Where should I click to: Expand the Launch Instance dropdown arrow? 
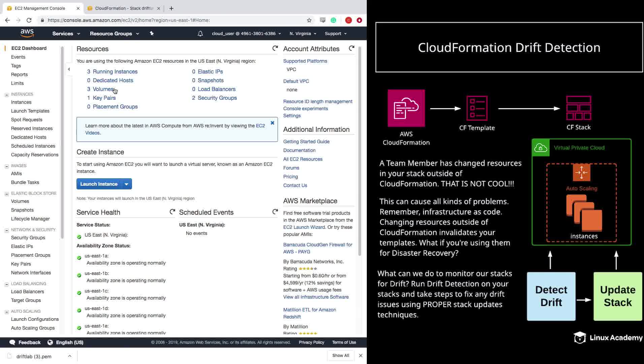click(126, 184)
